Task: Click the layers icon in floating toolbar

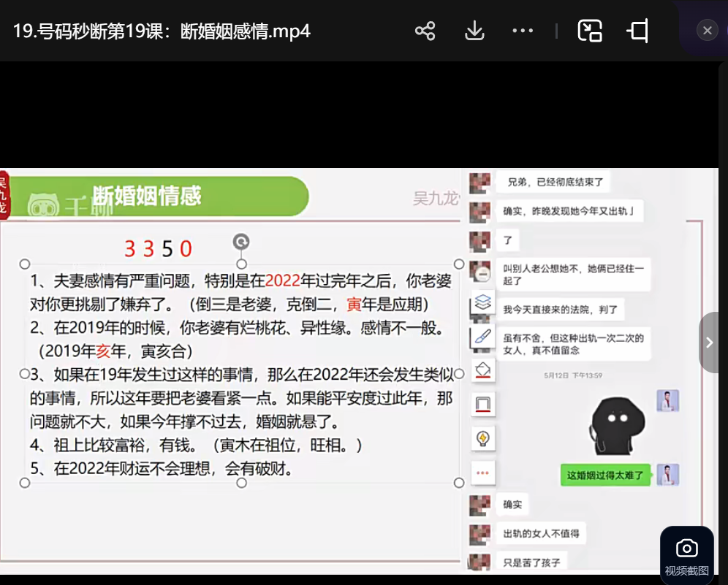Action: point(482,302)
